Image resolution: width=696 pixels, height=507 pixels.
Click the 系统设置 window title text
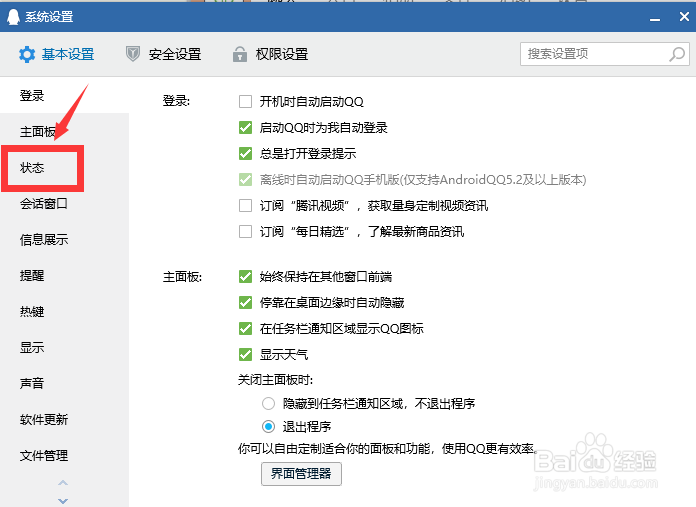pos(49,17)
